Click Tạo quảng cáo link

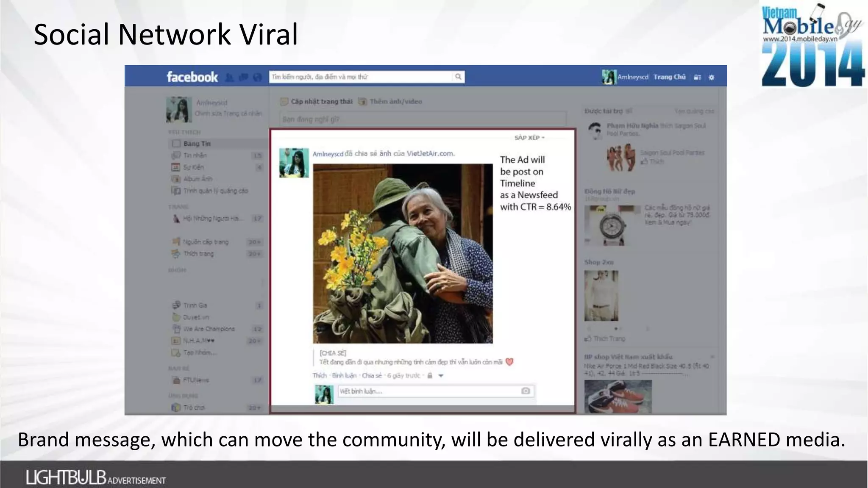click(x=694, y=111)
